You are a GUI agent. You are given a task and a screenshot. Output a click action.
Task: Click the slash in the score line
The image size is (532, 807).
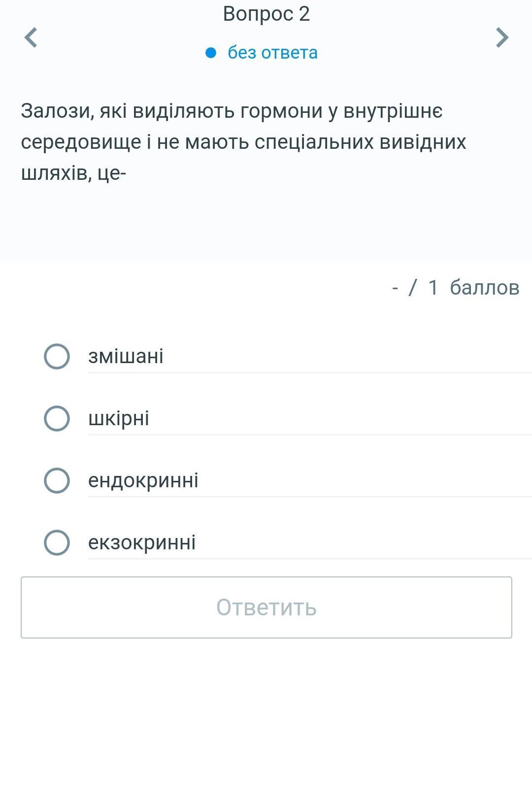[x=413, y=288]
